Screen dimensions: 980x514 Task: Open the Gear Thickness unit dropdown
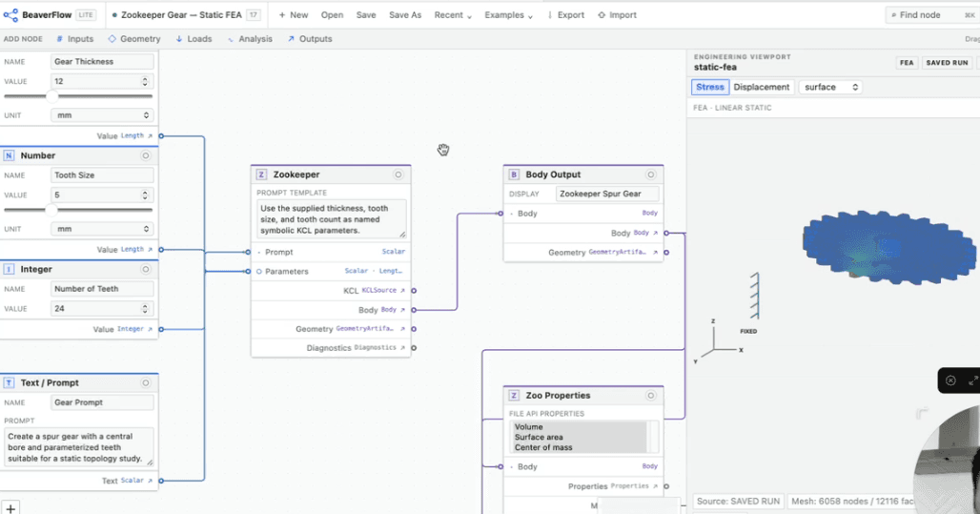pyautogui.click(x=102, y=115)
